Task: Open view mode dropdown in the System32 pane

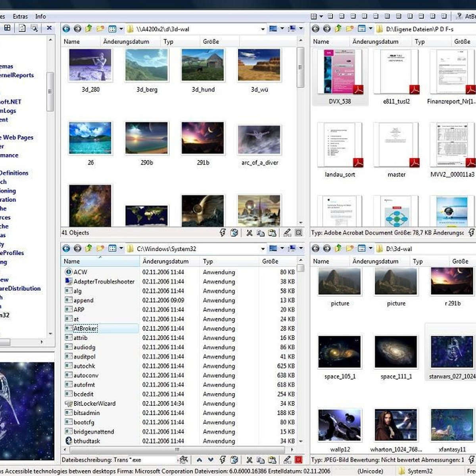Action: pos(121,248)
